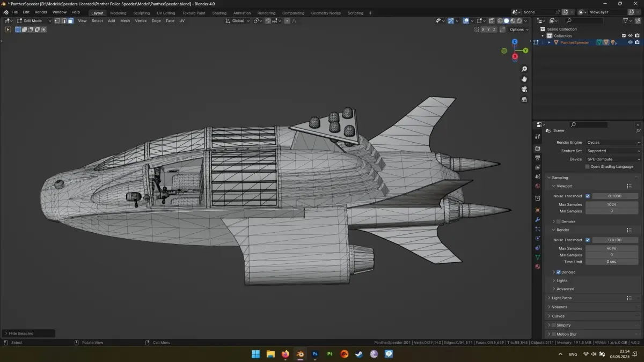Expand the PantherSpeeder object in outliner

pyautogui.click(x=549, y=42)
